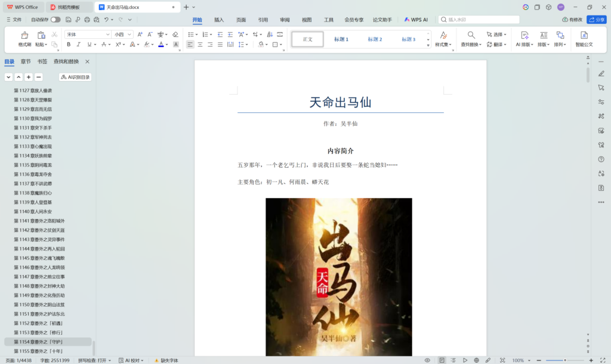Click the Format Painter (格式刷) icon
611x364 pixels.
24,35
